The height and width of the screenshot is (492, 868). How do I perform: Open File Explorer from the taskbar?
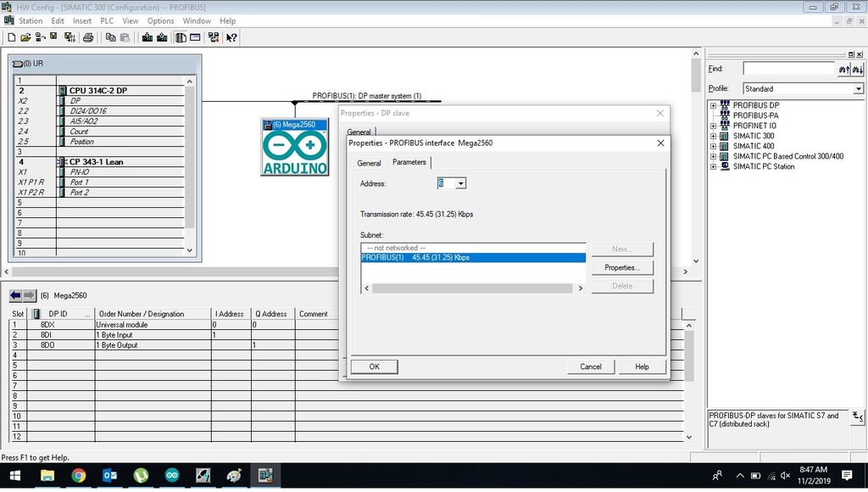point(47,475)
